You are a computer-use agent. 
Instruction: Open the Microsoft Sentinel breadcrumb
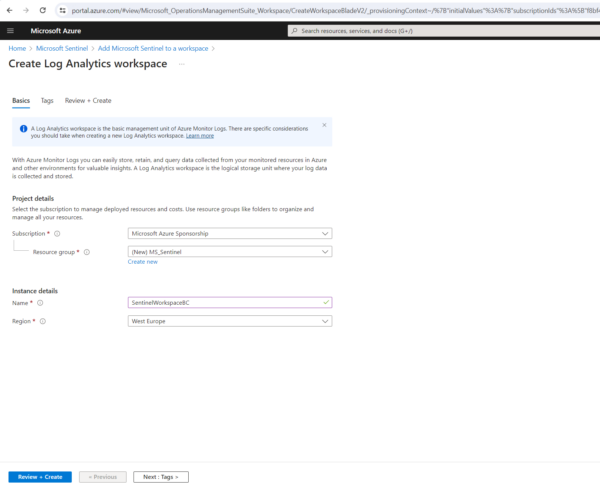[62, 48]
